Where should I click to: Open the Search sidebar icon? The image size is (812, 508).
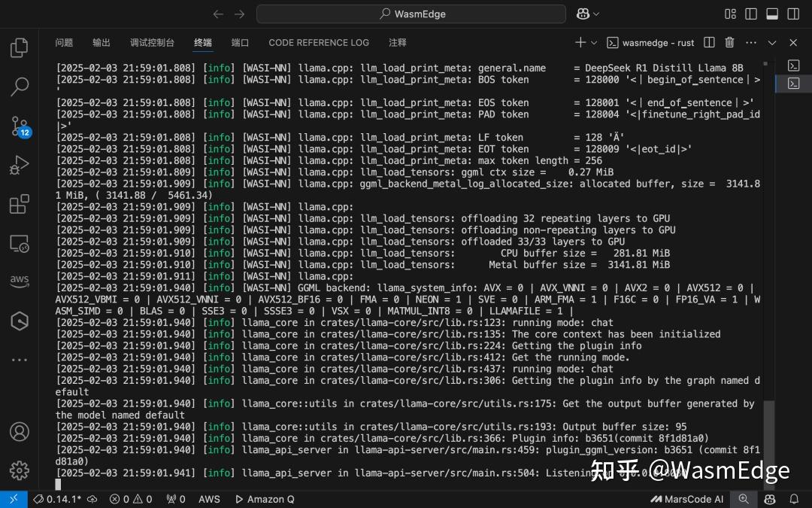tap(20, 87)
